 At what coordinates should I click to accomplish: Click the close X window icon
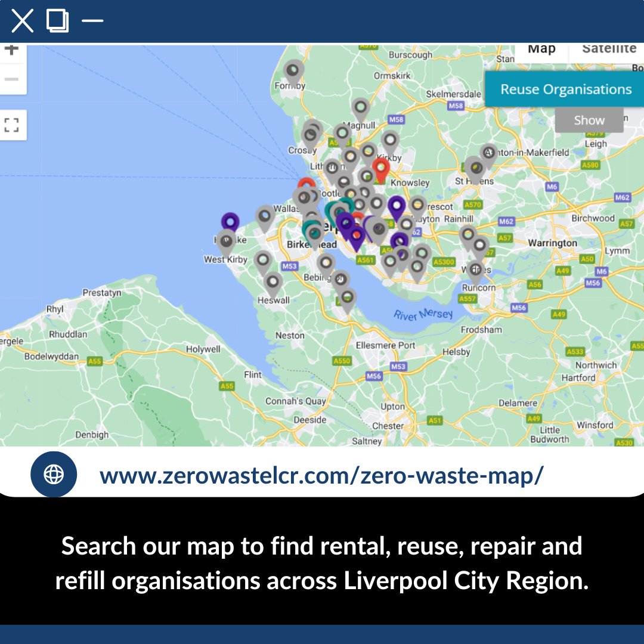click(22, 20)
